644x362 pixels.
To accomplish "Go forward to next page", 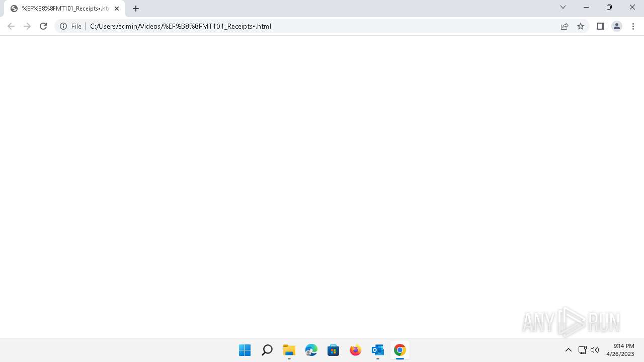I will coord(27,26).
